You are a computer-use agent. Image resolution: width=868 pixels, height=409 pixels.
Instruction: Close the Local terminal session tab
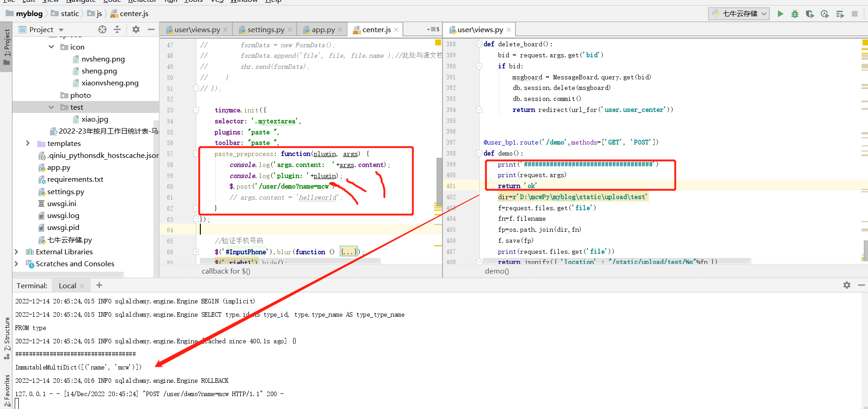pyautogui.click(x=82, y=286)
